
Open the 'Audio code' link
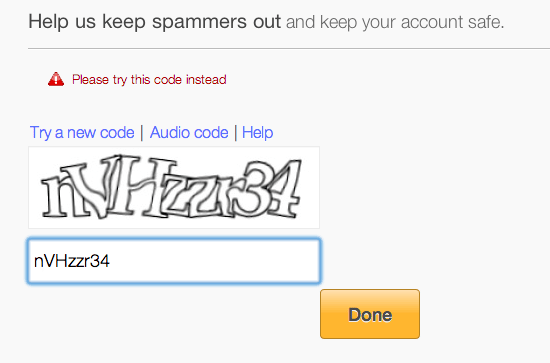tap(189, 133)
